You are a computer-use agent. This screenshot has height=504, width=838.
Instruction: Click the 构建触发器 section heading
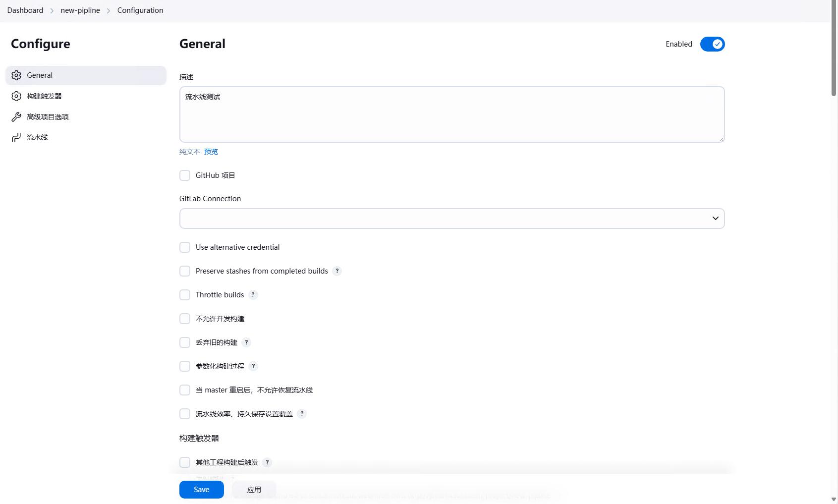pyautogui.click(x=199, y=438)
